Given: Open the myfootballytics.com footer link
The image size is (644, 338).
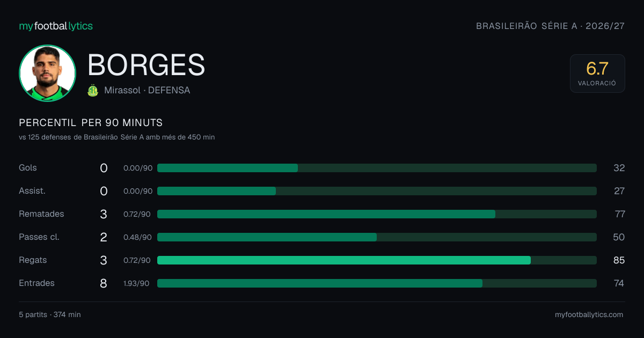Looking at the screenshot, I should coord(589,315).
